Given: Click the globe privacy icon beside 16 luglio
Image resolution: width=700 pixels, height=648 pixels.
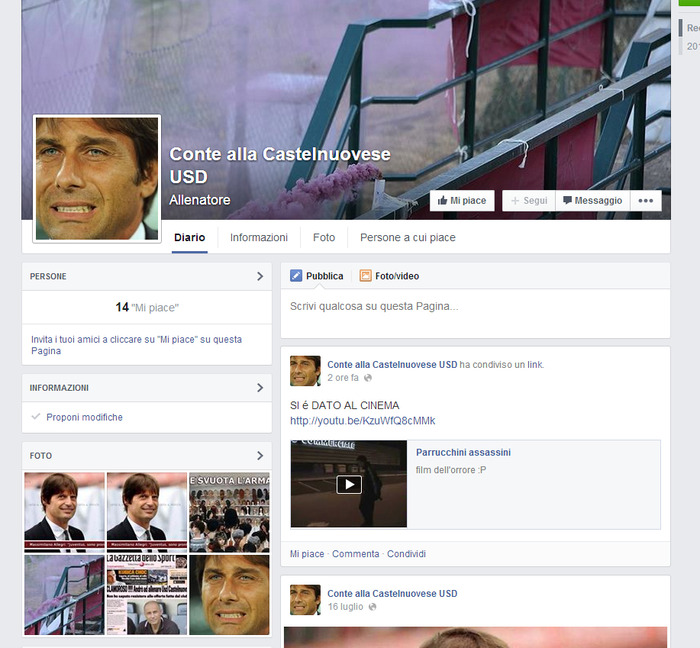Looking at the screenshot, I should coord(373,607).
